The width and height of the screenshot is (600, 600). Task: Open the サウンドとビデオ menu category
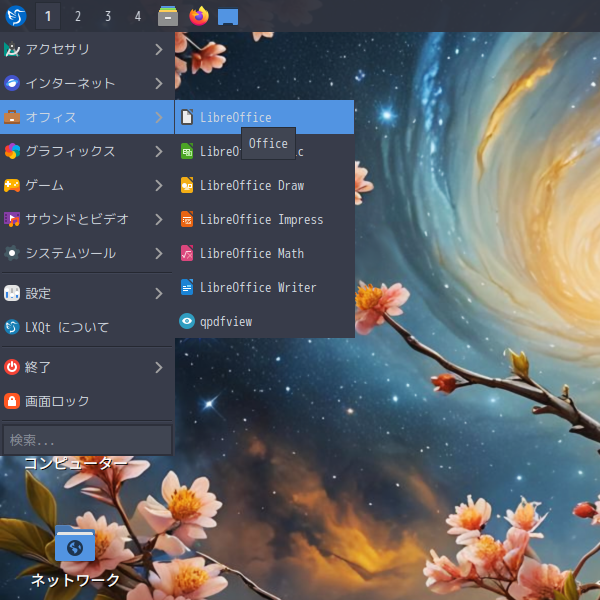coord(87,219)
